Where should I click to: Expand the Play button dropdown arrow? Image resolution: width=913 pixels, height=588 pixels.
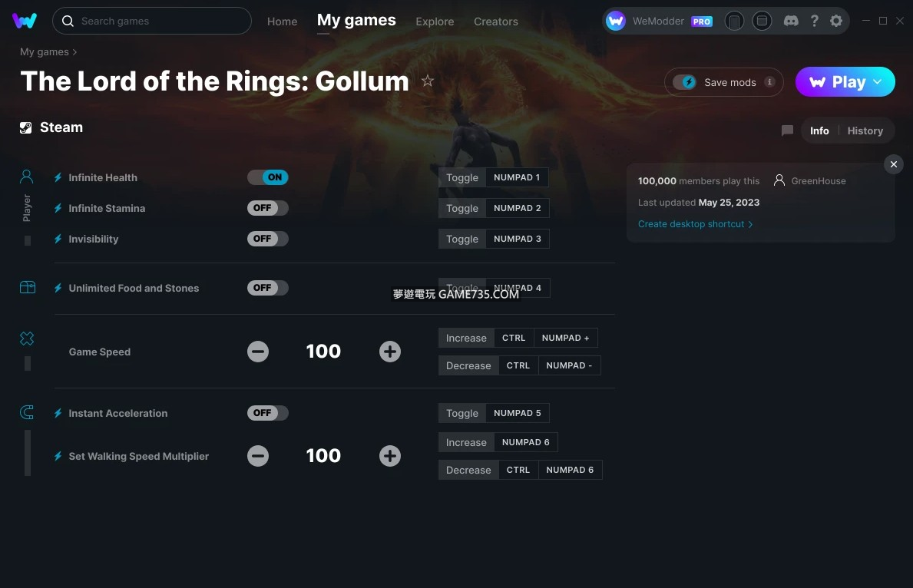pyautogui.click(x=878, y=82)
